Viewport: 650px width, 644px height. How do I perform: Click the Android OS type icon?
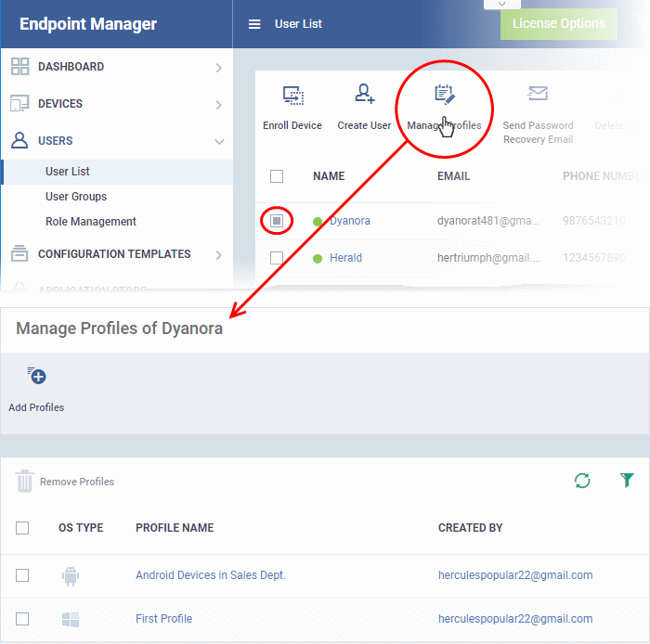coord(71,575)
